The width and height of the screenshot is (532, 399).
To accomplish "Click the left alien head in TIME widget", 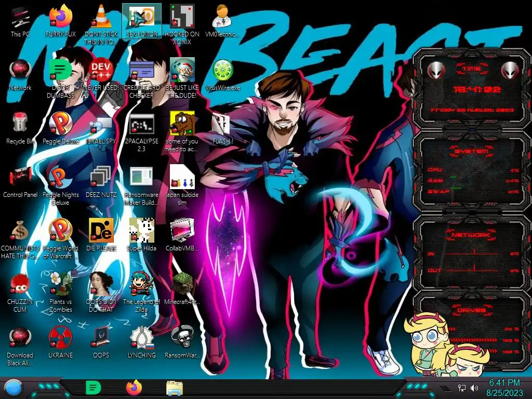I will tap(436, 71).
